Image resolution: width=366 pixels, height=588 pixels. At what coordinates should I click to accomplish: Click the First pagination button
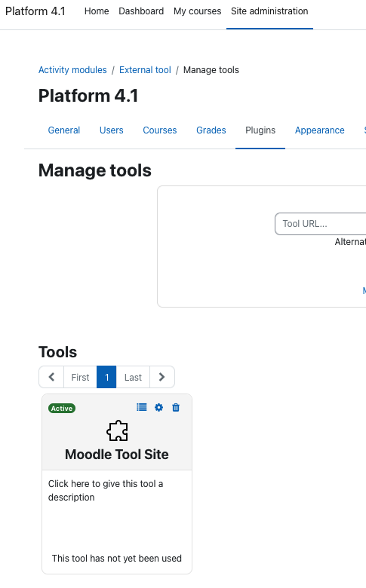tap(80, 377)
